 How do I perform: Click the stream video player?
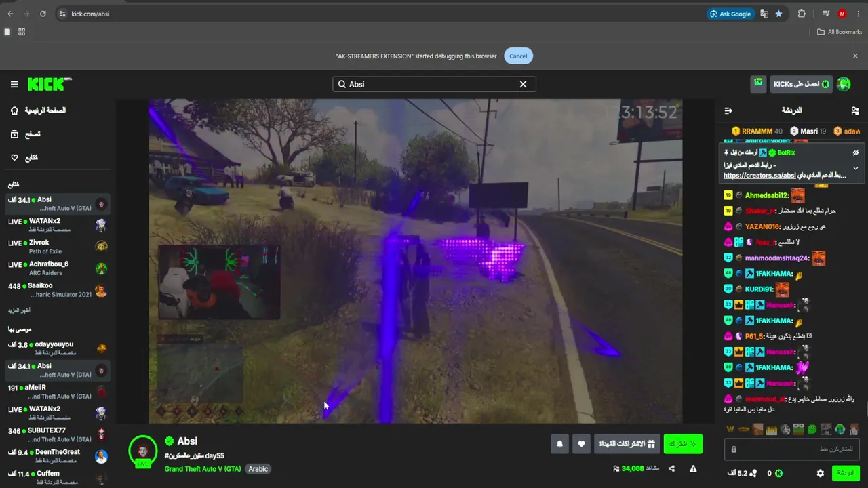pos(416,262)
